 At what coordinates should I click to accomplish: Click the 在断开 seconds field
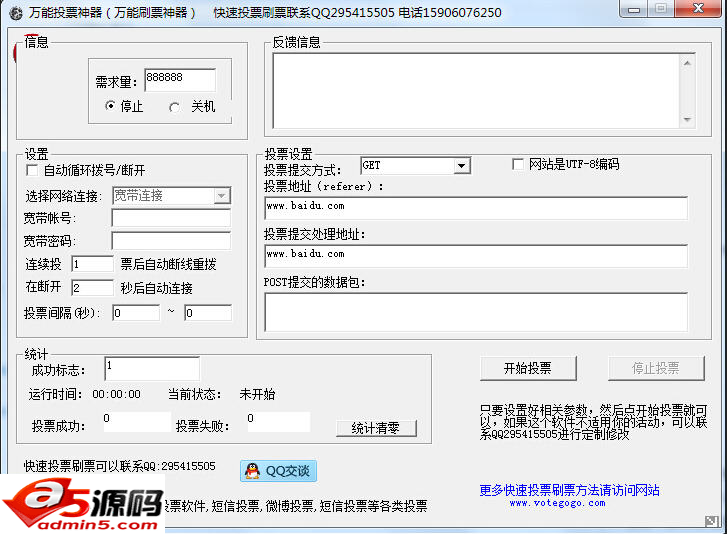click(92, 288)
